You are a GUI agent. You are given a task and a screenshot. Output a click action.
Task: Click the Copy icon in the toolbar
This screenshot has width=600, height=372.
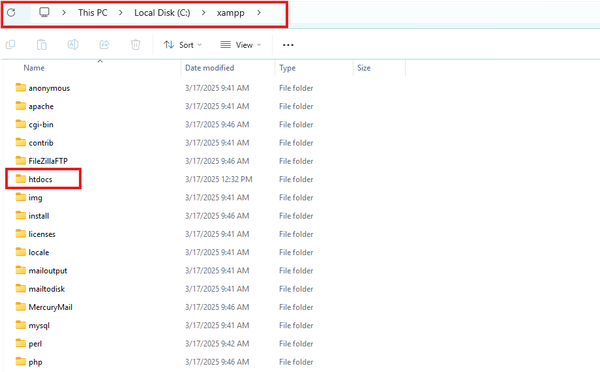(x=10, y=45)
